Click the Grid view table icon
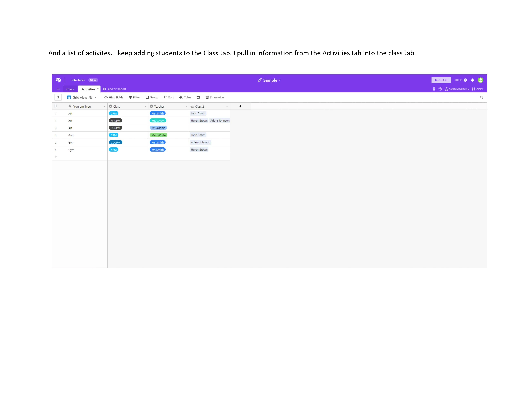The height and width of the screenshot is (411, 532). [x=69, y=97]
